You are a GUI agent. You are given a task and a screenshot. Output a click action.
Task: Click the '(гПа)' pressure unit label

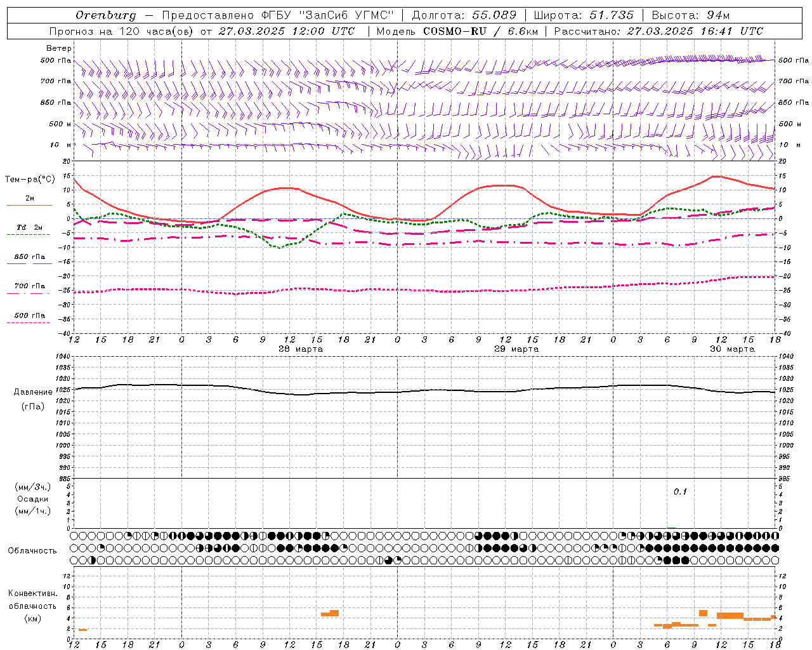tap(33, 407)
